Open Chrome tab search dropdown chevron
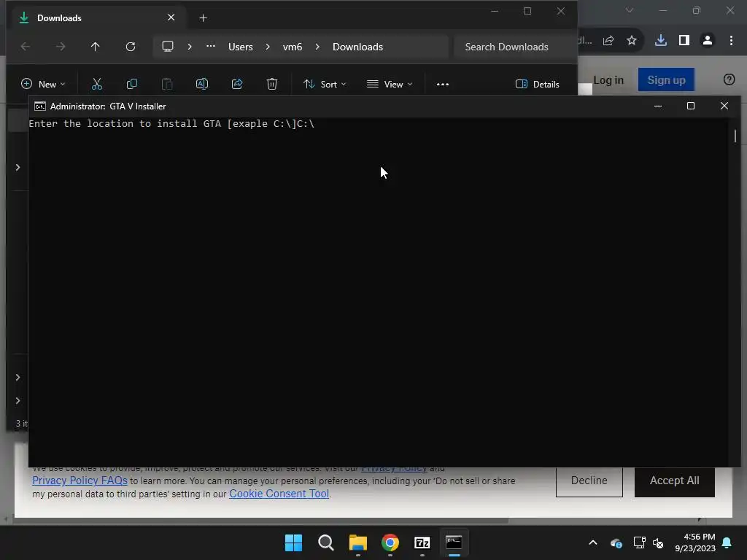 click(630, 10)
